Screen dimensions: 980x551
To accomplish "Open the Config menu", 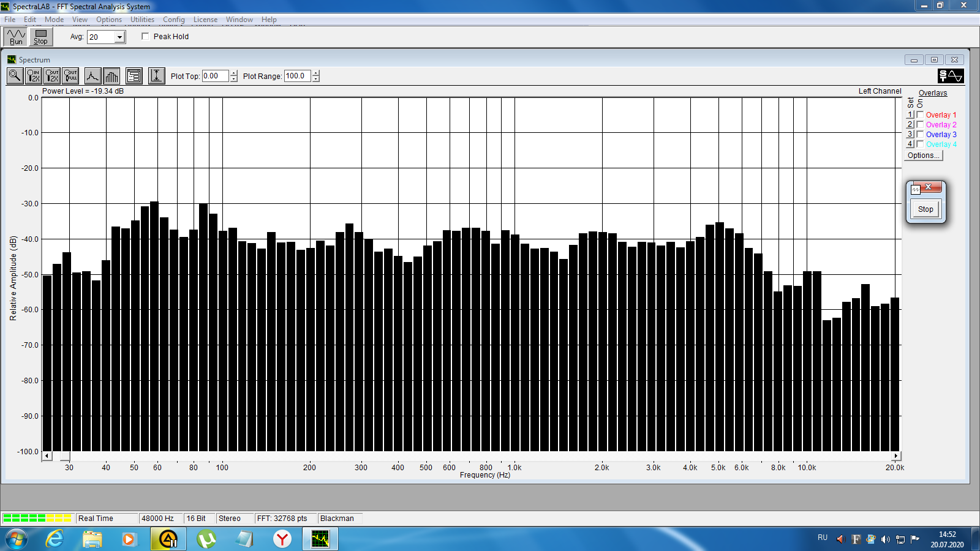I will [174, 20].
